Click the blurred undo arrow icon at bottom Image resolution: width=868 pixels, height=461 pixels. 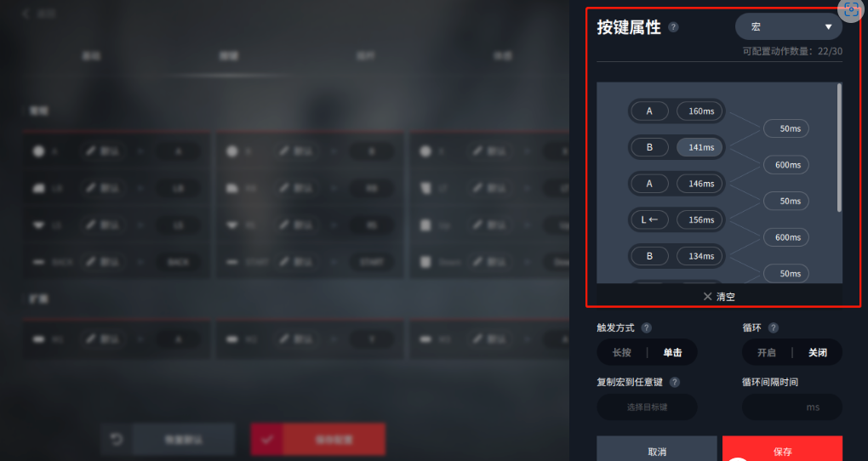(117, 440)
